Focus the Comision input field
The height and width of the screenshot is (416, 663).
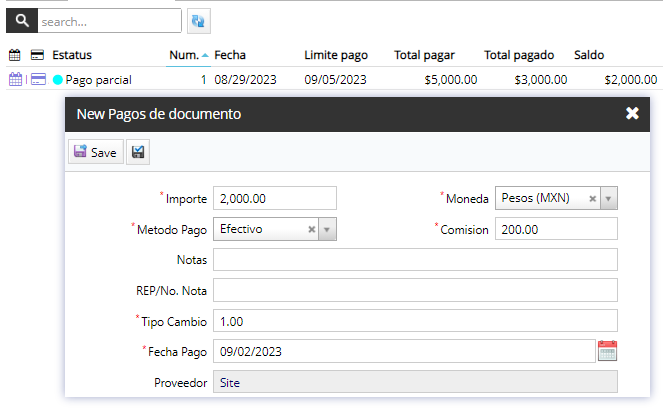tap(556, 229)
